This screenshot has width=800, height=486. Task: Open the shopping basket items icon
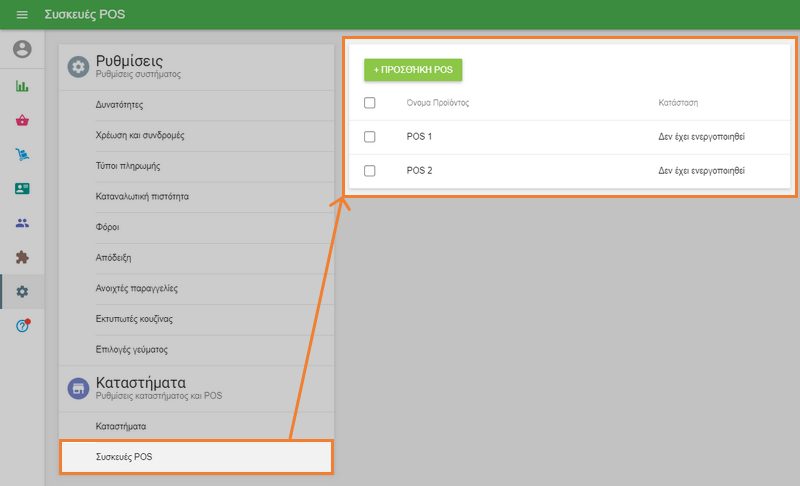(22, 120)
